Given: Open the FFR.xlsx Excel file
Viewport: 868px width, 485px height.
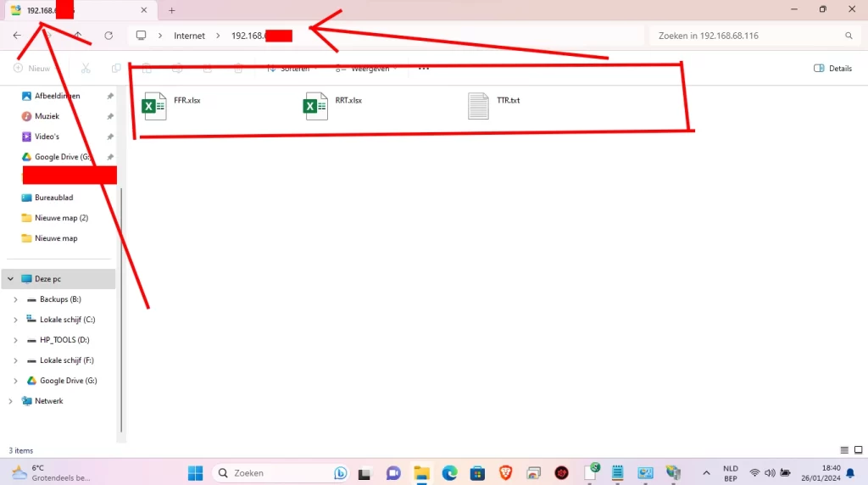Looking at the screenshot, I should tap(154, 106).
